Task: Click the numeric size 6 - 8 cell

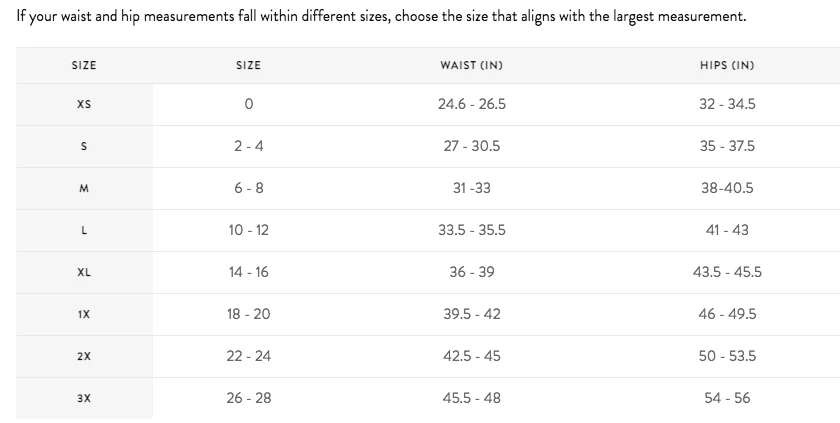Action: [x=248, y=188]
